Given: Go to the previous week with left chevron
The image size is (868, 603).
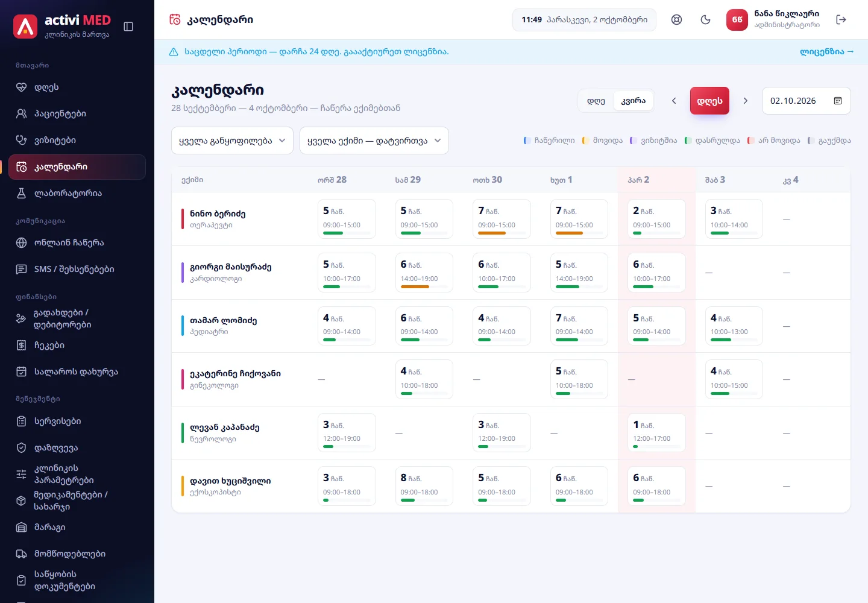Looking at the screenshot, I should pos(674,101).
